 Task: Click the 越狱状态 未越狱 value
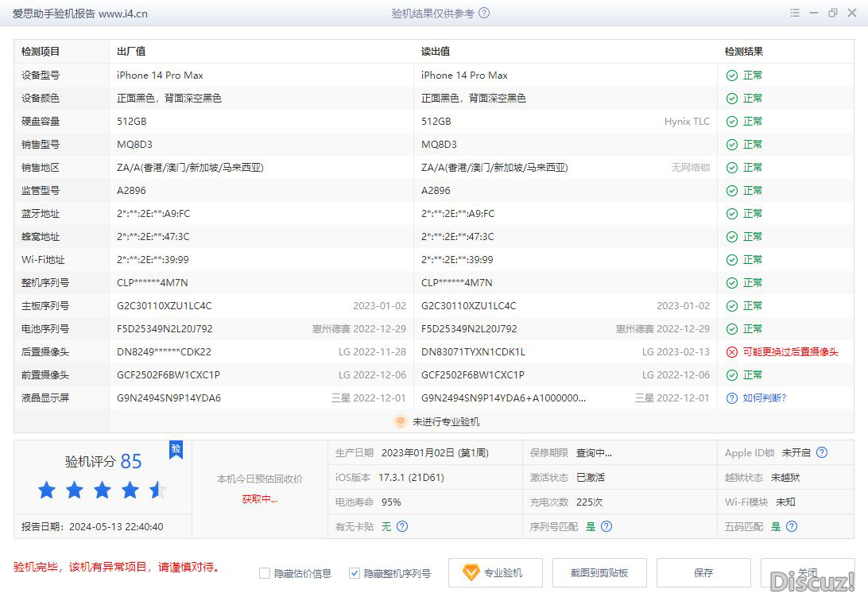(x=785, y=478)
